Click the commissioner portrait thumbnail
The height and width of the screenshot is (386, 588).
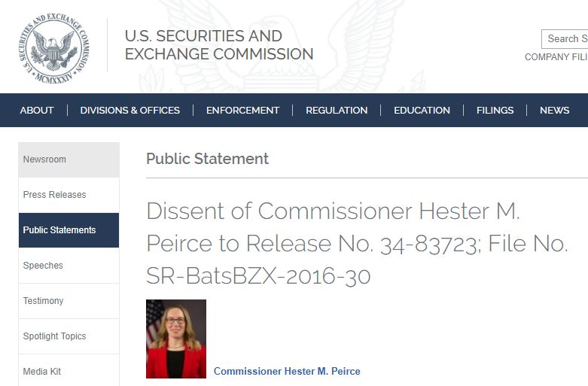pyautogui.click(x=176, y=339)
